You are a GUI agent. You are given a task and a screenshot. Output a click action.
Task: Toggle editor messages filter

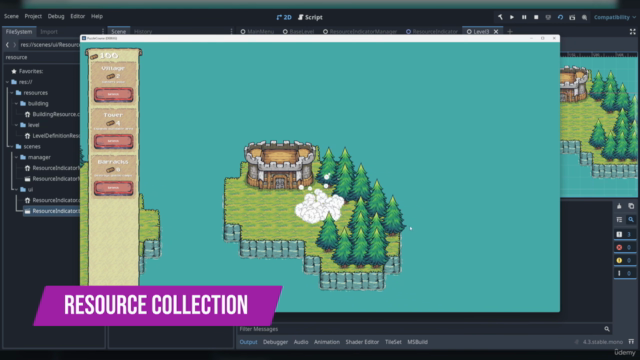[x=625, y=273]
